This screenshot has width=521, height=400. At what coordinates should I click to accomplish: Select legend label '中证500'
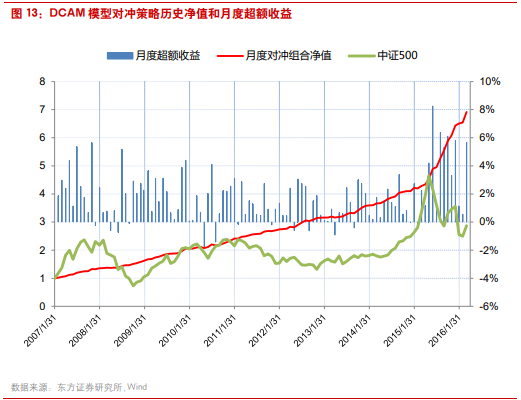(397, 55)
